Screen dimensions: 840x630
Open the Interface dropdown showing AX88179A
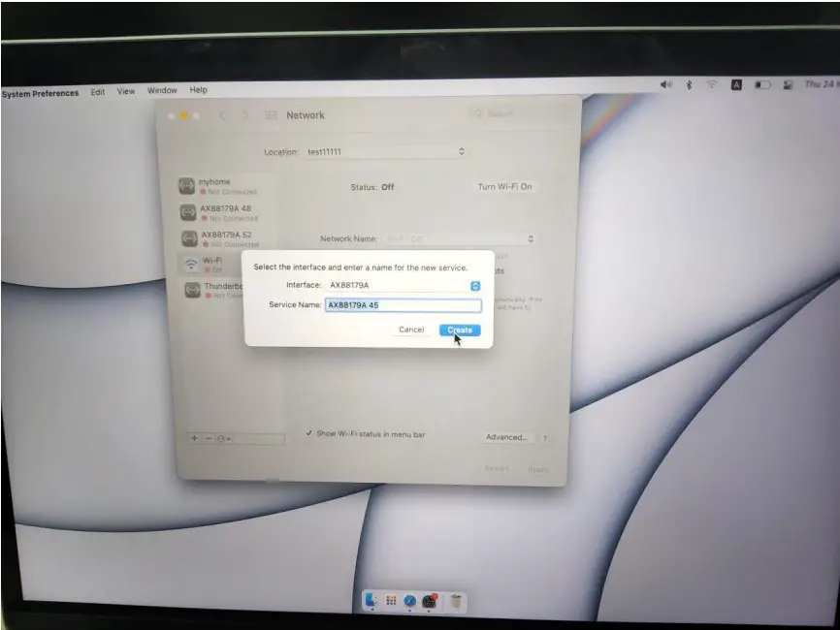pyautogui.click(x=404, y=285)
